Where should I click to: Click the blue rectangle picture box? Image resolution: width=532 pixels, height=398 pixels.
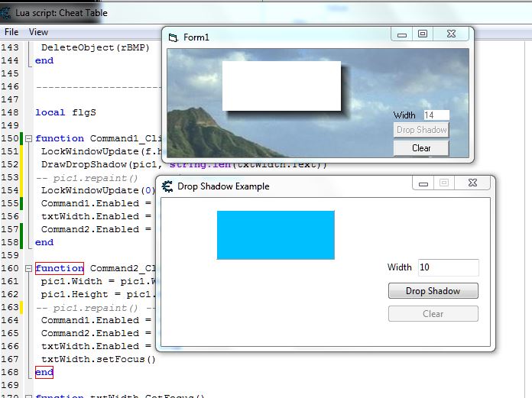click(x=275, y=235)
